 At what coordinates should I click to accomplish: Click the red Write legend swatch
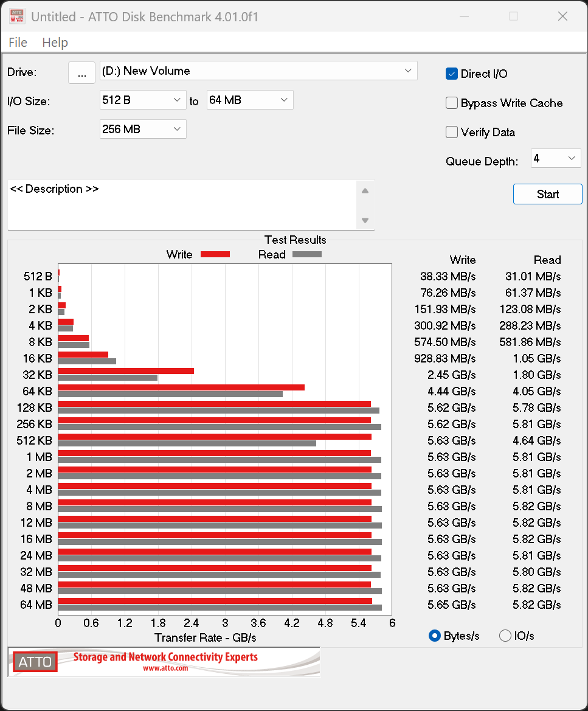click(x=215, y=254)
